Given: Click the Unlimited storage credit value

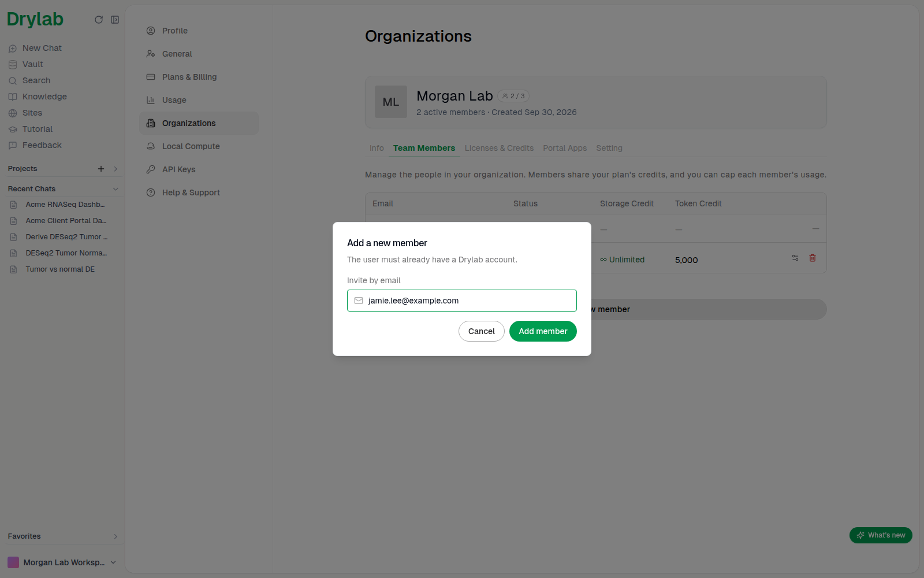Looking at the screenshot, I should pyautogui.click(x=622, y=260).
